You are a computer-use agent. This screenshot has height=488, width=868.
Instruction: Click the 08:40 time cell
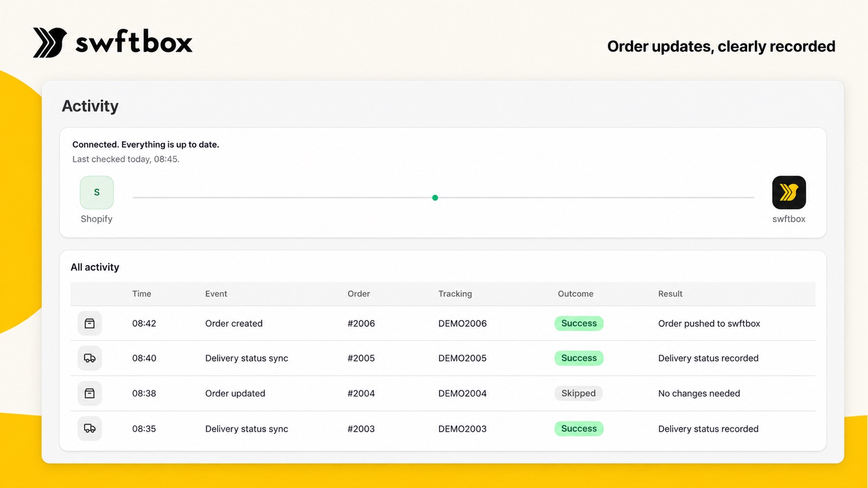(144, 358)
